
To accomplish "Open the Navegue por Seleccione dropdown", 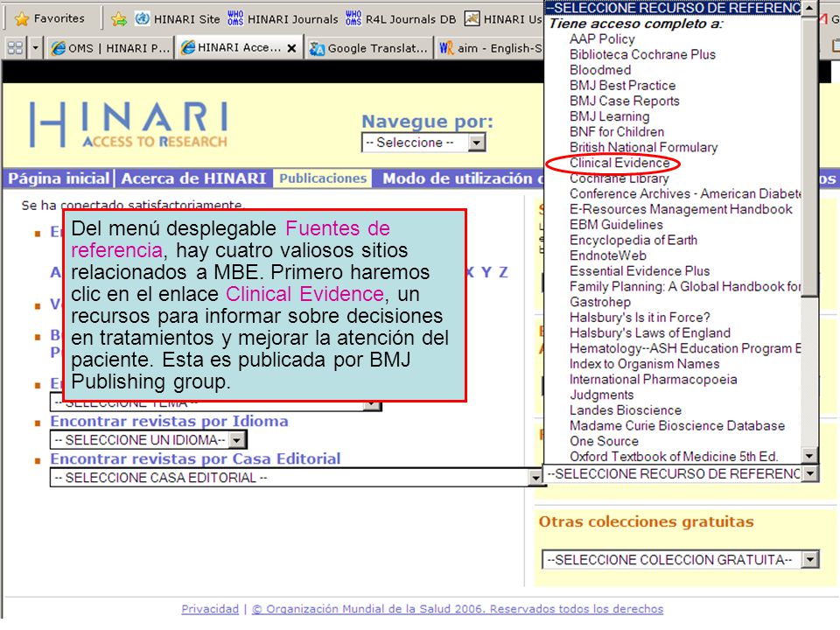I will tap(423, 143).
